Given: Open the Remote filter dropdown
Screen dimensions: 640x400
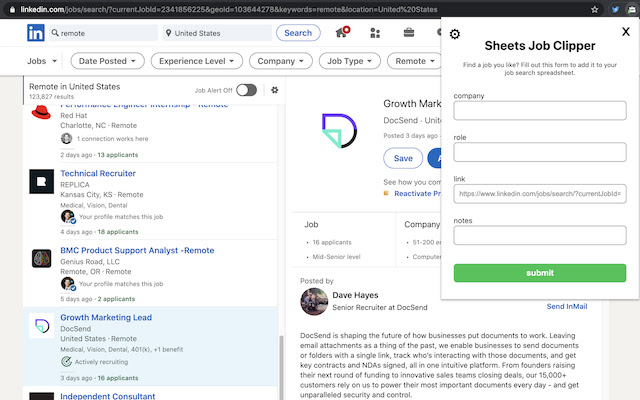Looking at the screenshot, I should pyautogui.click(x=414, y=61).
